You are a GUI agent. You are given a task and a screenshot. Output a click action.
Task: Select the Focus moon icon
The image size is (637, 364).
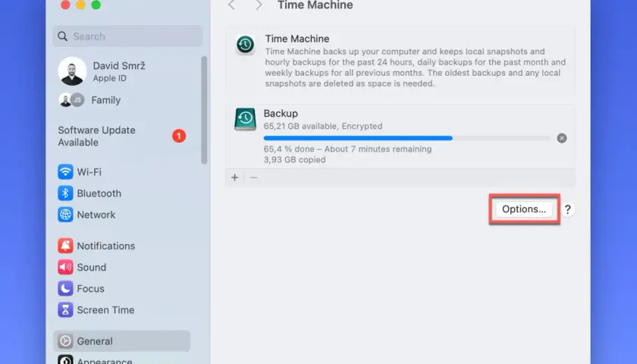(x=65, y=288)
